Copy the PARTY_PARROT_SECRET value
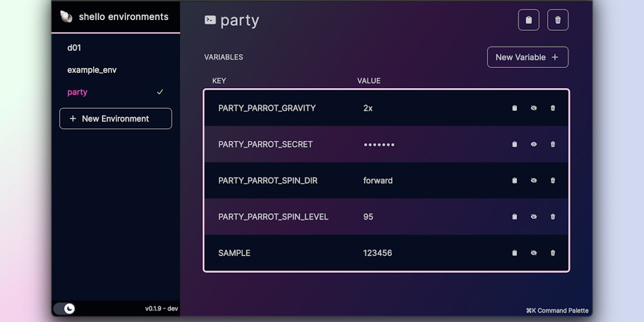 tap(514, 145)
